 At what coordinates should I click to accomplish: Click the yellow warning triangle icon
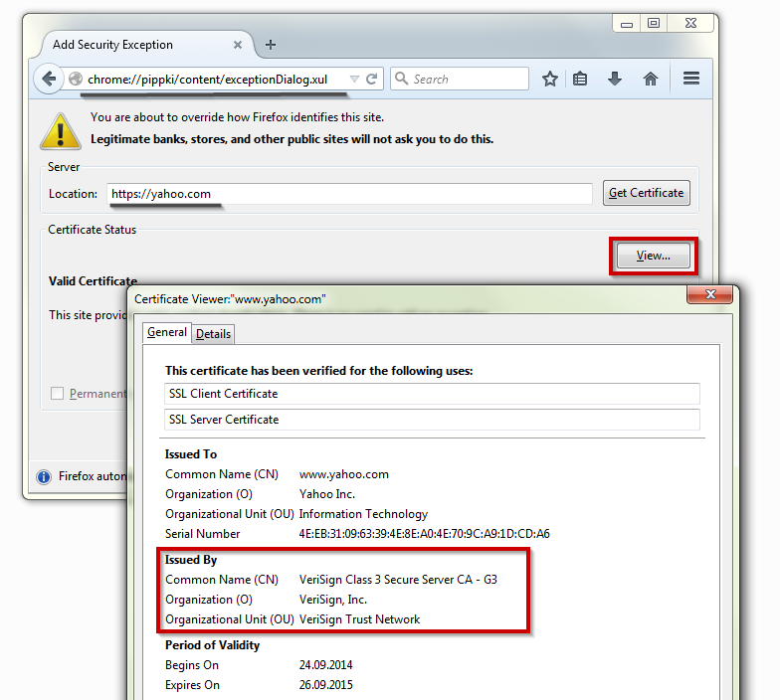60,131
